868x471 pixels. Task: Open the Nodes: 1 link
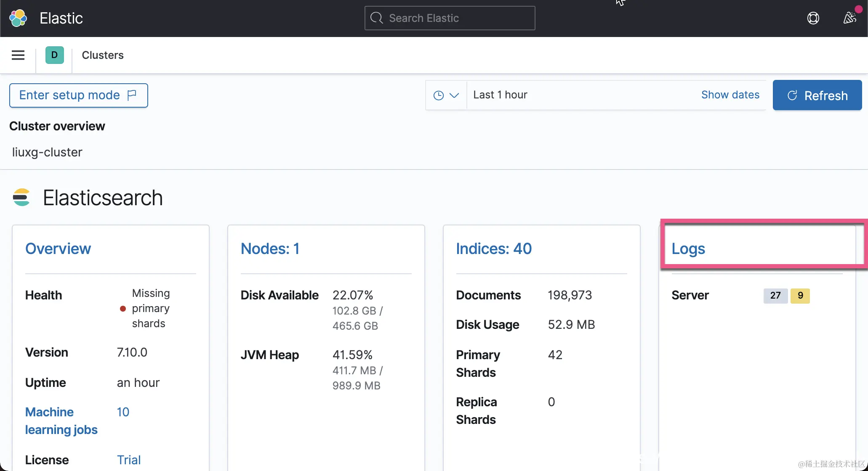point(270,249)
